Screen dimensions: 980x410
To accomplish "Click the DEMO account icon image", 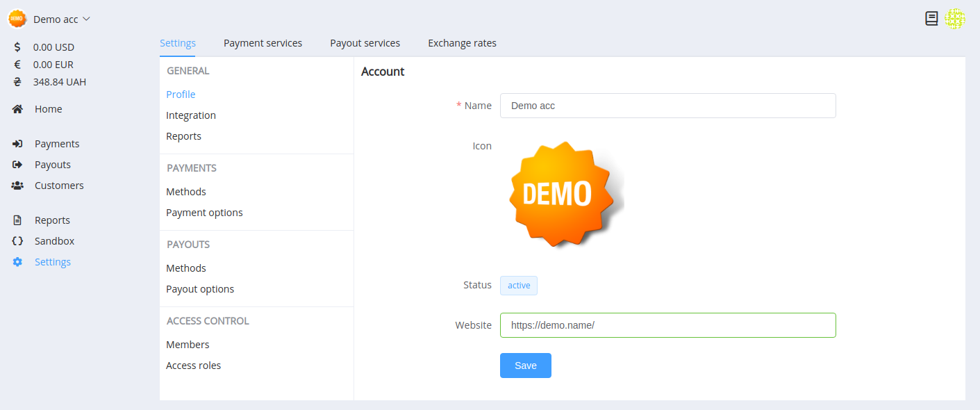I will tap(563, 194).
